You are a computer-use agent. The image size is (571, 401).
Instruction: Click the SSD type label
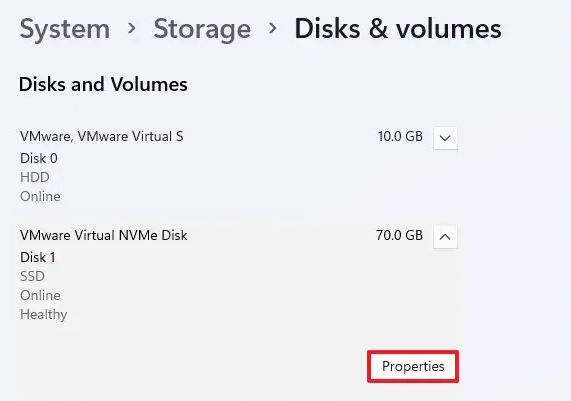(32, 276)
